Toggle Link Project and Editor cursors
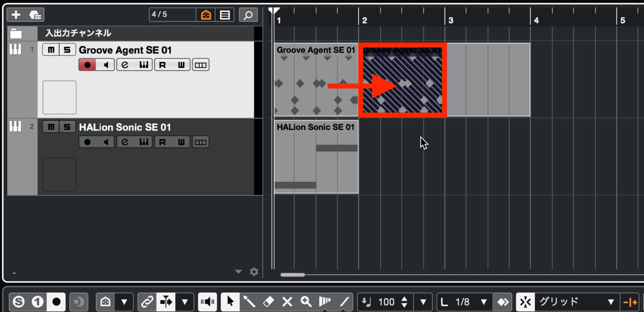The image size is (644, 312). pos(147,301)
